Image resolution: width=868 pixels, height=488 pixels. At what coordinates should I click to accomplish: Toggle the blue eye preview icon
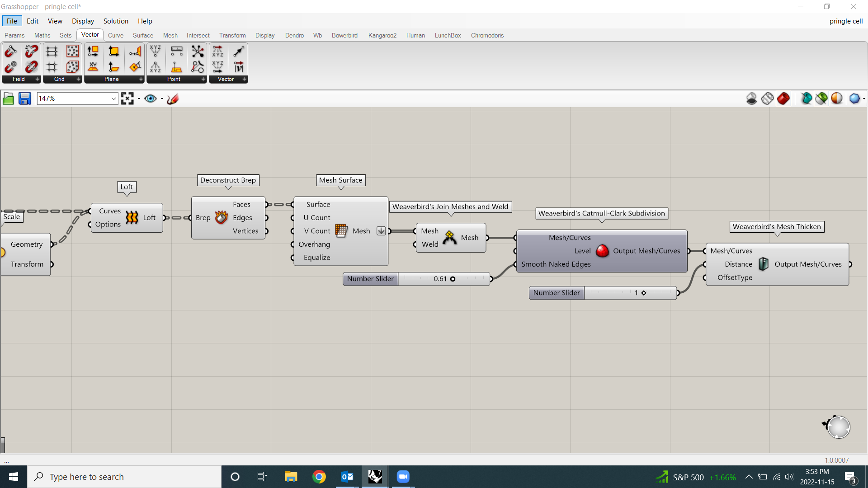151,99
